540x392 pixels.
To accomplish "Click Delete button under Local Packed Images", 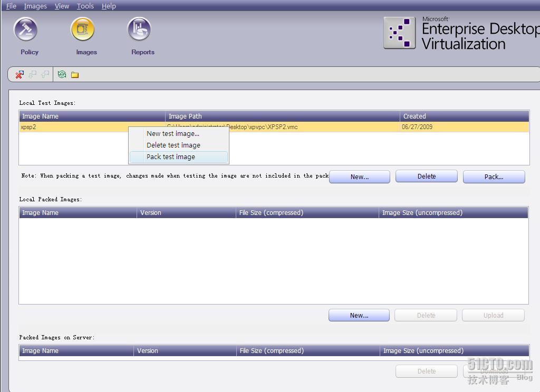I will coord(426,315).
